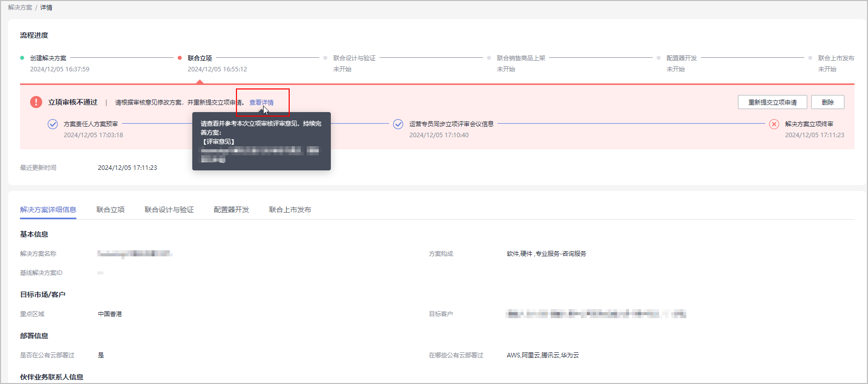Click the 是否在公有云部署过 label
868x384 pixels.
pyautogui.click(x=47, y=355)
